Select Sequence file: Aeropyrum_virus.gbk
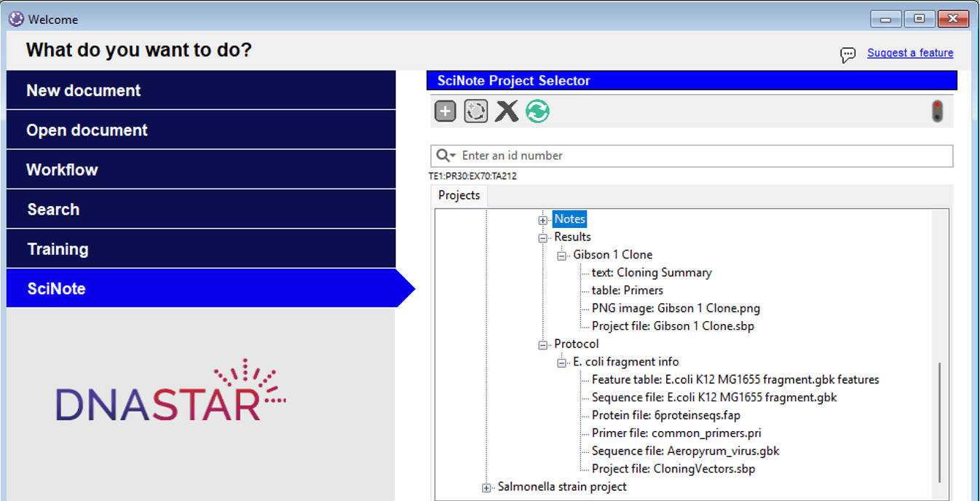Image resolution: width=980 pixels, height=501 pixels. click(686, 451)
